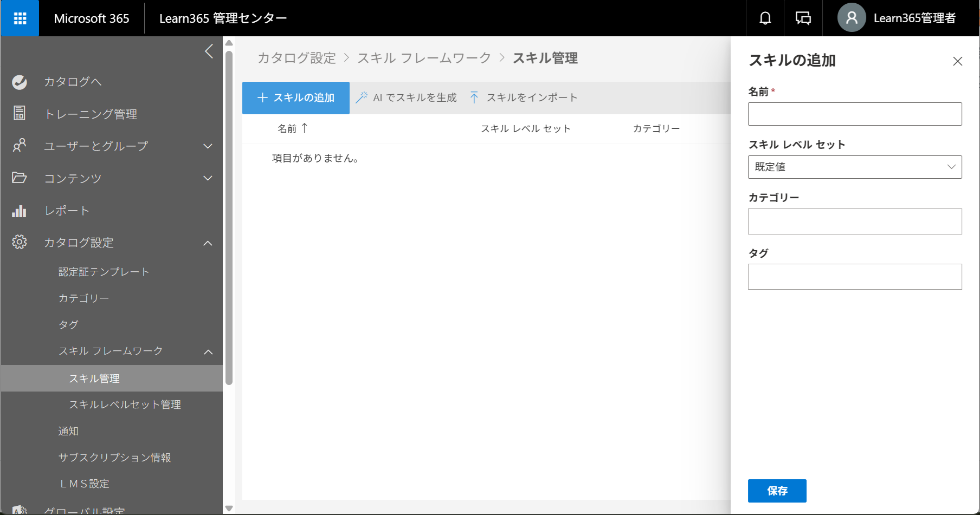Save the new skill with 保存
This screenshot has width=980, height=515.
click(x=777, y=491)
